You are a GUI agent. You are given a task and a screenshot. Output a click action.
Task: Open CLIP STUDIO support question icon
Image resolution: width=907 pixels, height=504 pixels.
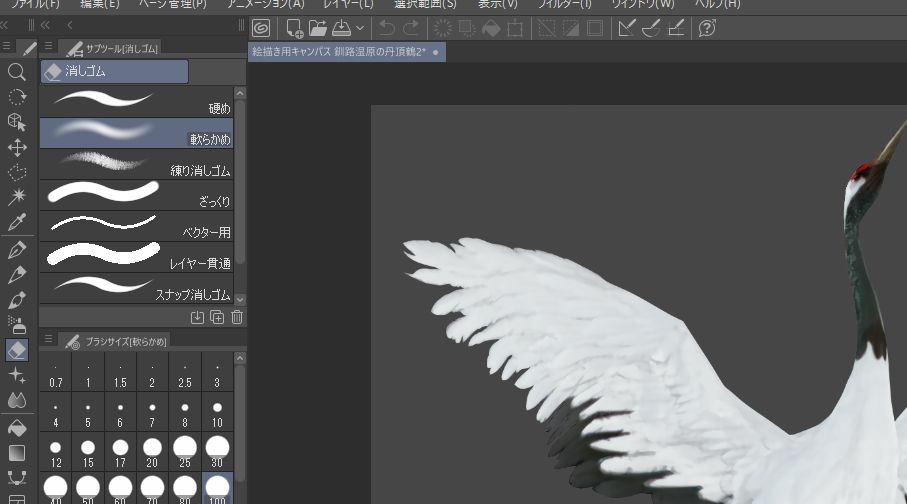point(707,28)
